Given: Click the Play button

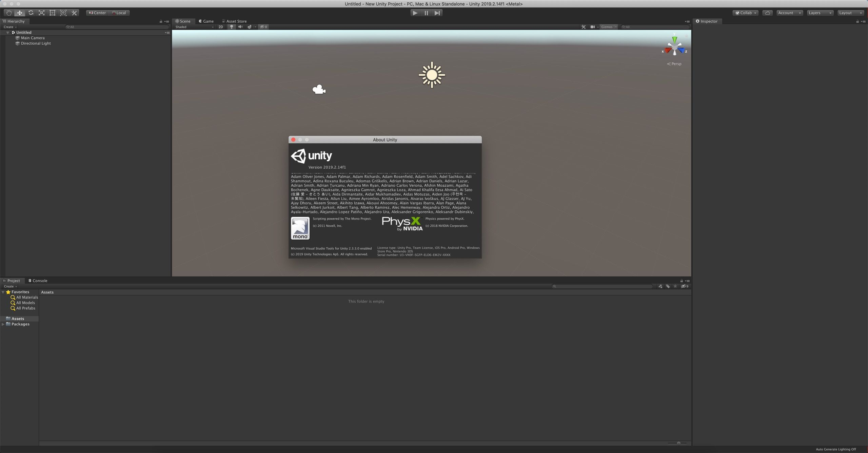Looking at the screenshot, I should point(415,13).
